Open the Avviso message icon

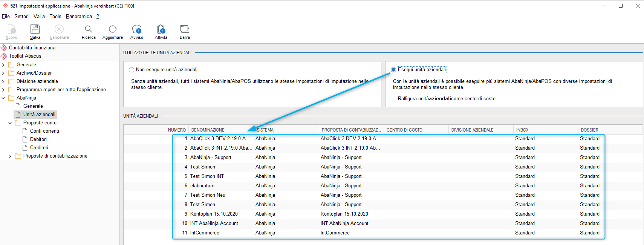[x=137, y=29]
